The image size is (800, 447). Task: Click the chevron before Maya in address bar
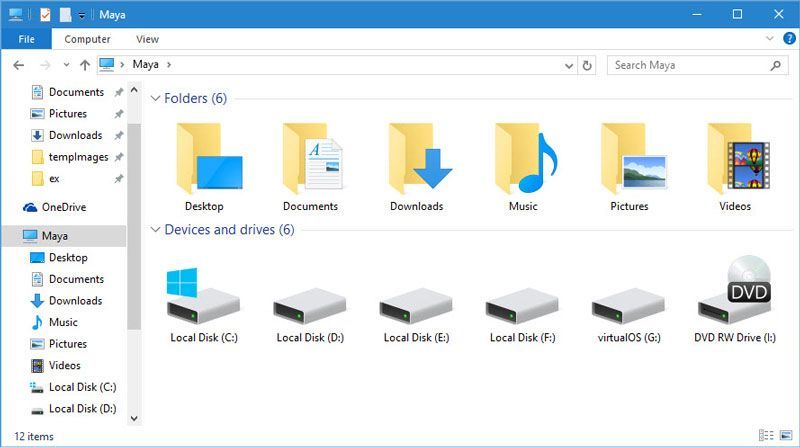[x=122, y=65]
